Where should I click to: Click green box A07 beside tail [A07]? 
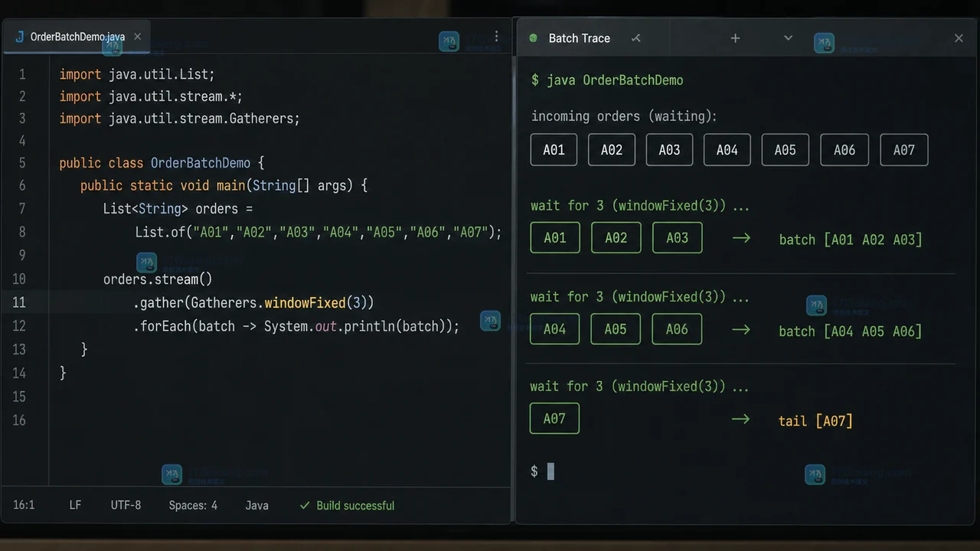pos(554,419)
